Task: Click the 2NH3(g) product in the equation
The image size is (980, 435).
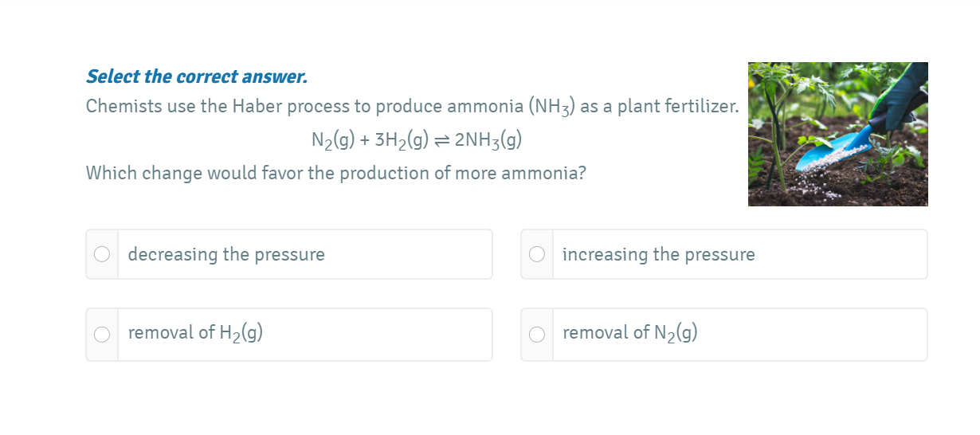Action: point(488,140)
